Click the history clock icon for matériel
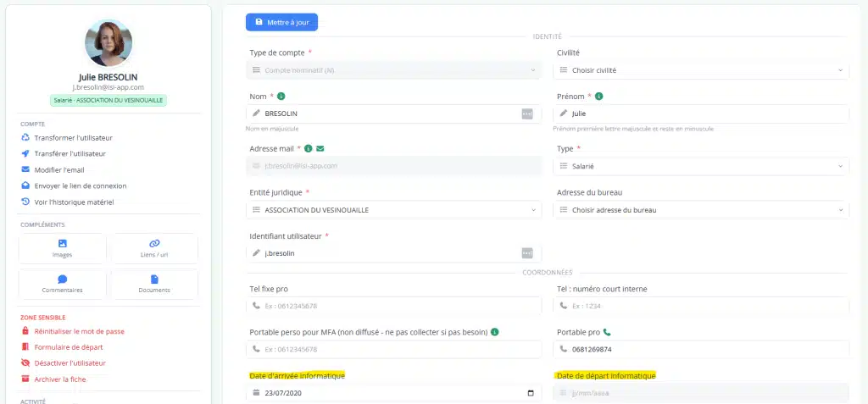 click(25, 202)
